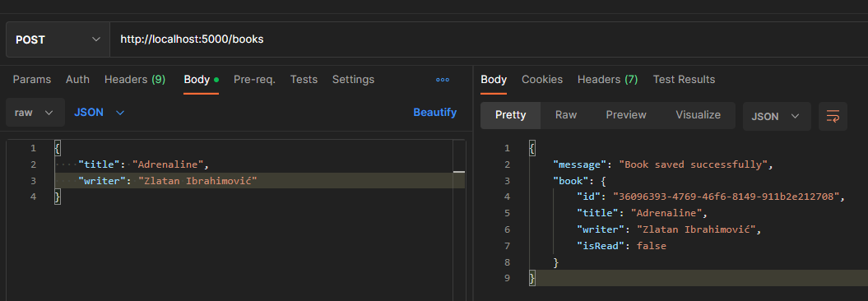The image size is (868, 301).
Task: Switch to the Params tab
Action: tap(31, 79)
